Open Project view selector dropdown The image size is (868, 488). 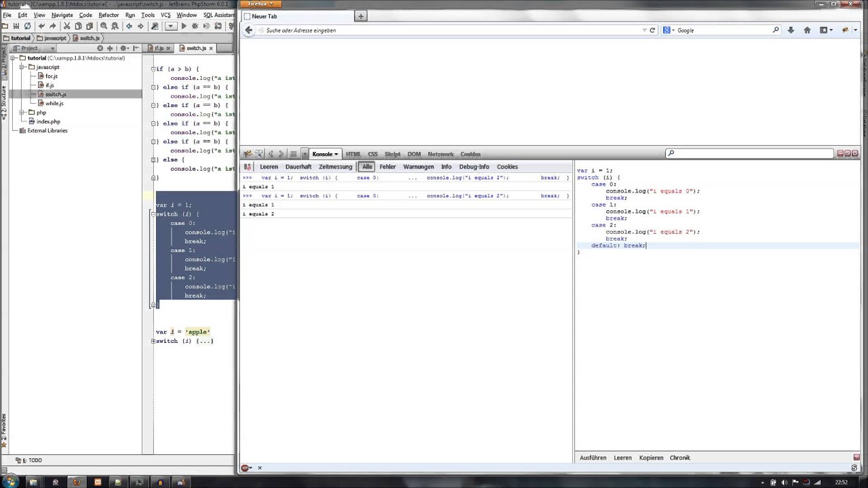52,48
